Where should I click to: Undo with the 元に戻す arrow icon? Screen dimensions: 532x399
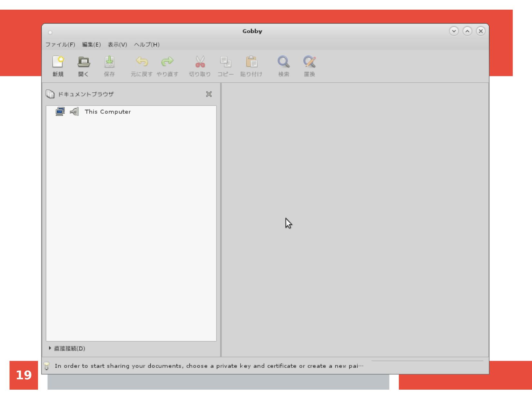[142, 61]
